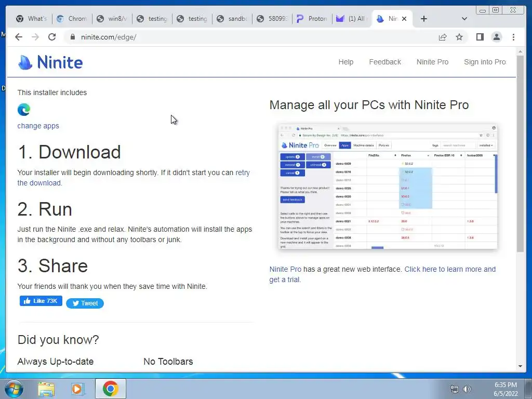Click the padlock site info icon
Screen dimensions: 532x399
tap(72, 37)
